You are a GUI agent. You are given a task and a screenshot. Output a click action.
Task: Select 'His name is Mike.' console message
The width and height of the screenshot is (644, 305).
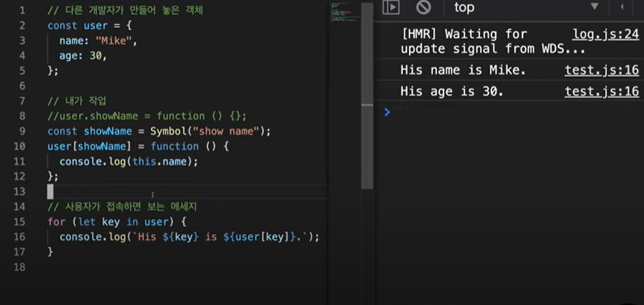pos(463,70)
